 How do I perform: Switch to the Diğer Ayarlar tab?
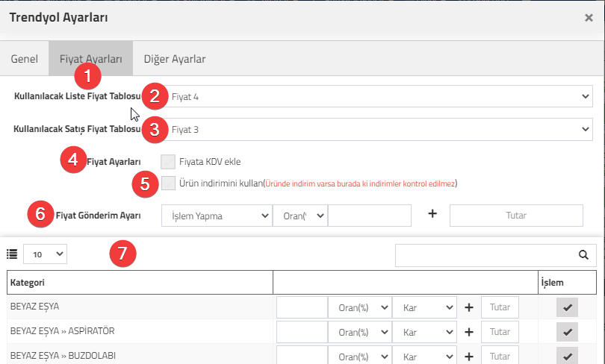tap(174, 59)
